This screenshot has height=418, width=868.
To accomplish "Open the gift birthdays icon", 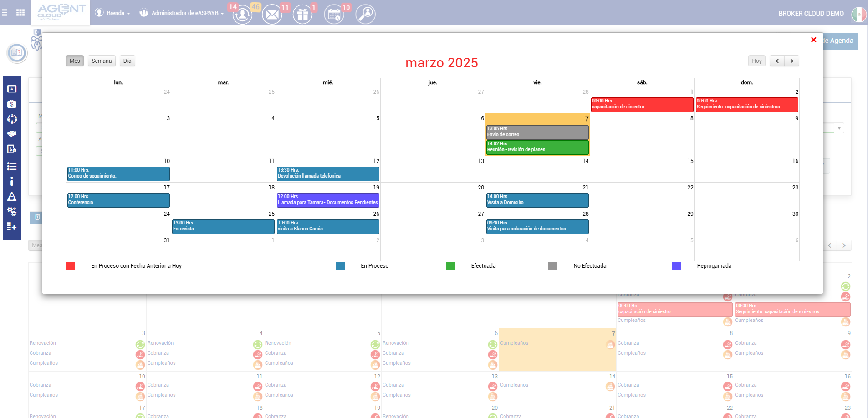I will [x=302, y=14].
